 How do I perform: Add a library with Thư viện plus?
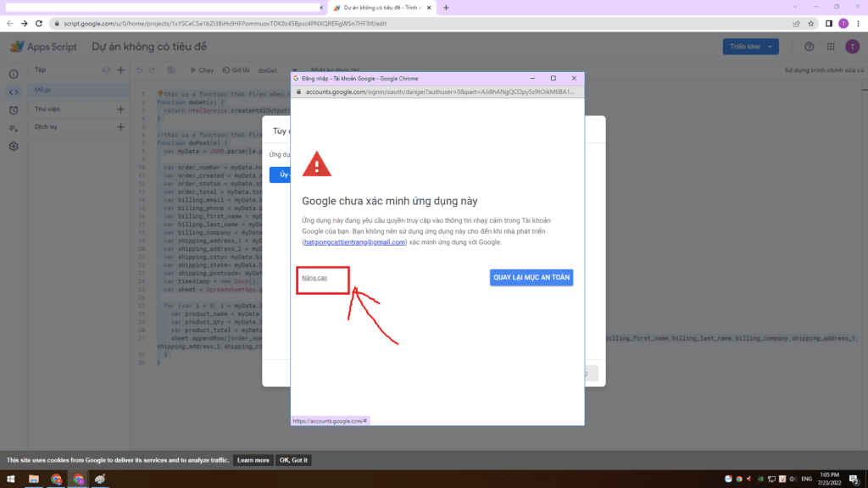(x=120, y=109)
